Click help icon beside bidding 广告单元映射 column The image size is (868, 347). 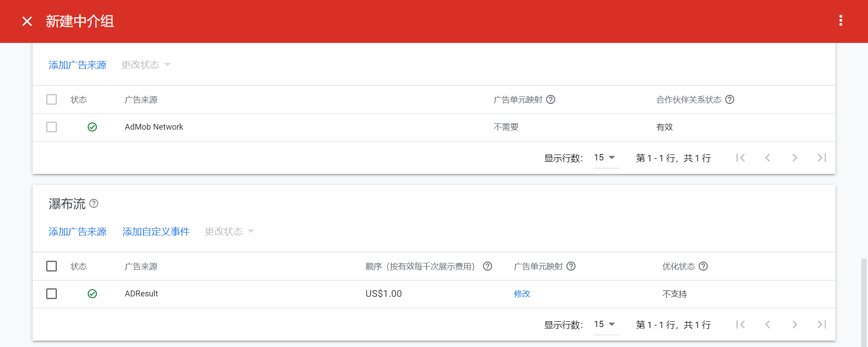point(551,99)
